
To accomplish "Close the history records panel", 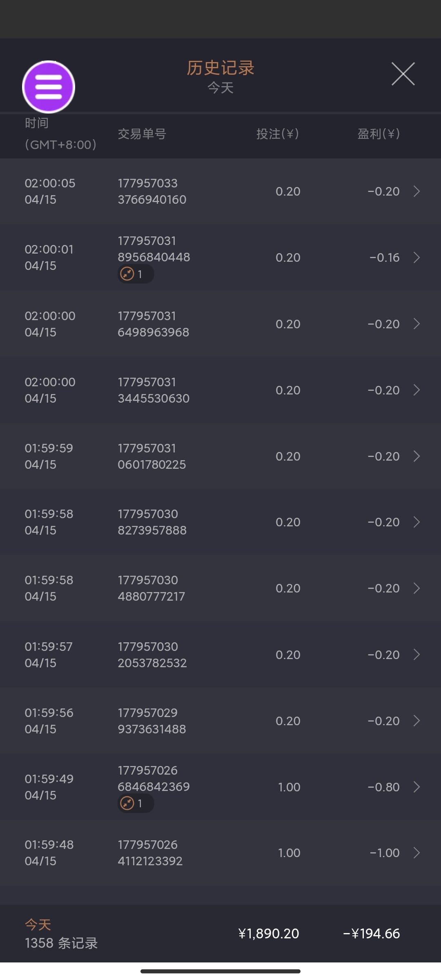I will [x=403, y=74].
